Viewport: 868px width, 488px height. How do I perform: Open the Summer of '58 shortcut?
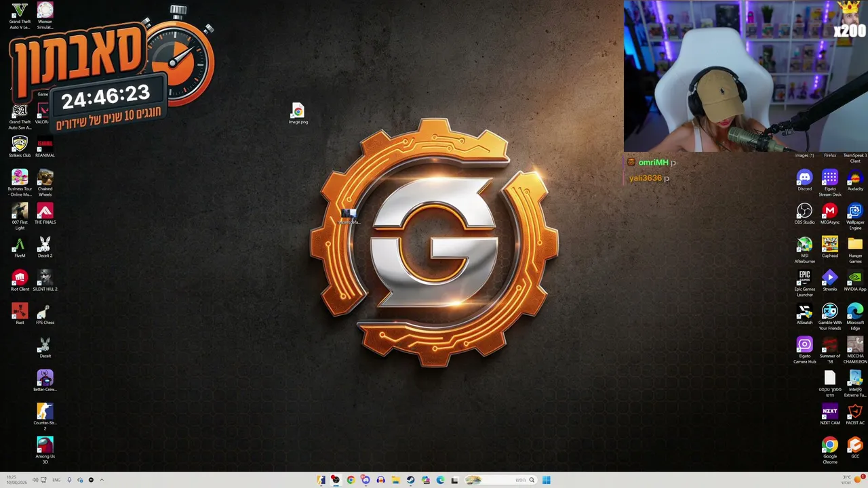pos(830,350)
